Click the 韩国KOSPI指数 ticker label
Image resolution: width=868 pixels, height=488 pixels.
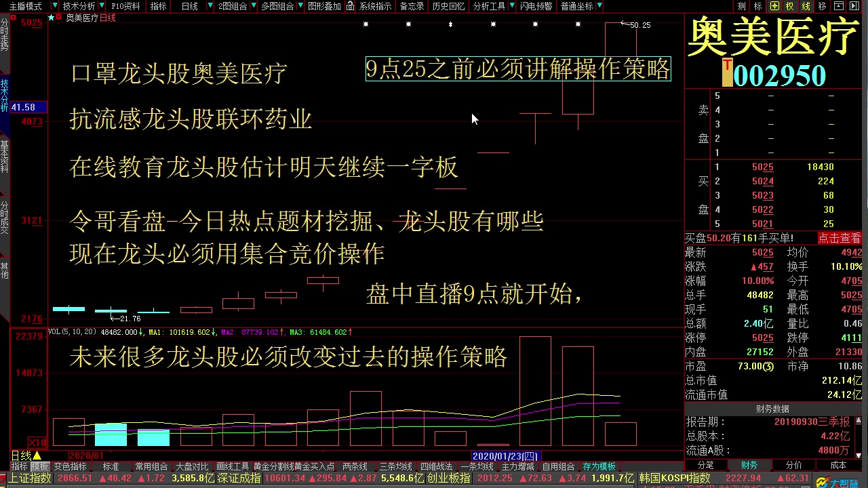pyautogui.click(x=675, y=479)
